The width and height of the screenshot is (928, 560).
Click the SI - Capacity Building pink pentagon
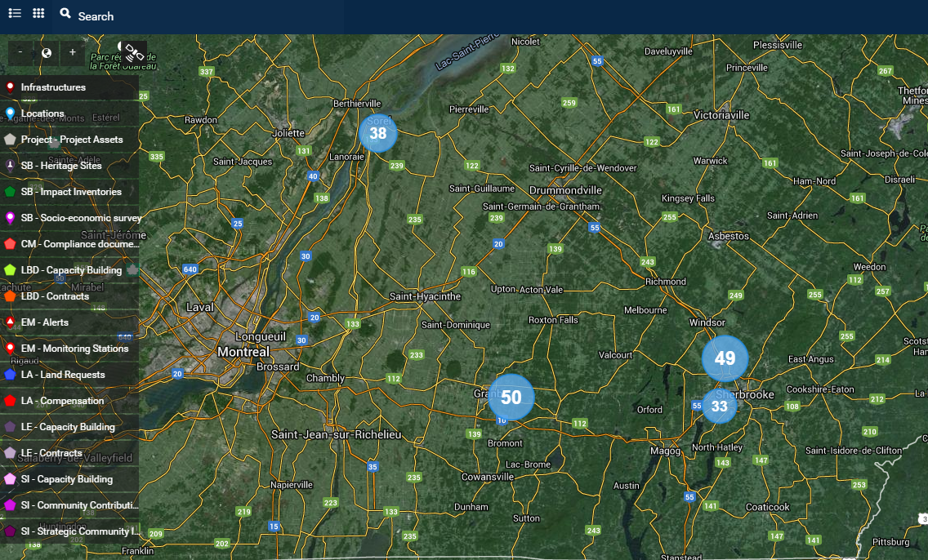pyautogui.click(x=10, y=479)
